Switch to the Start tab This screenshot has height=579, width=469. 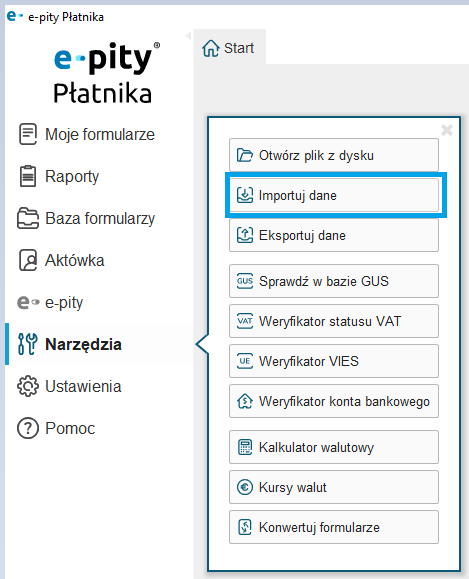click(229, 48)
